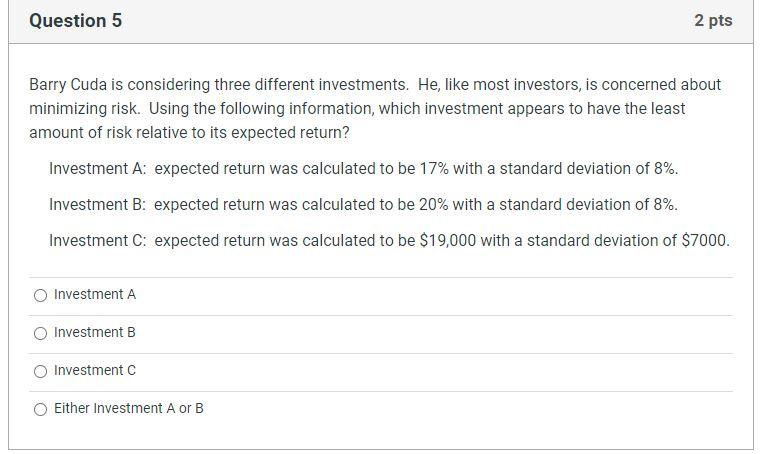The width and height of the screenshot is (766, 454).
Task: Click the 2 pts score indicator
Action: 713,21
